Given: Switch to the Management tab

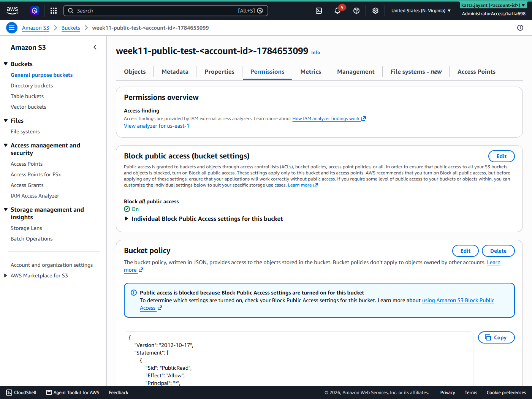Looking at the screenshot, I should (356, 71).
